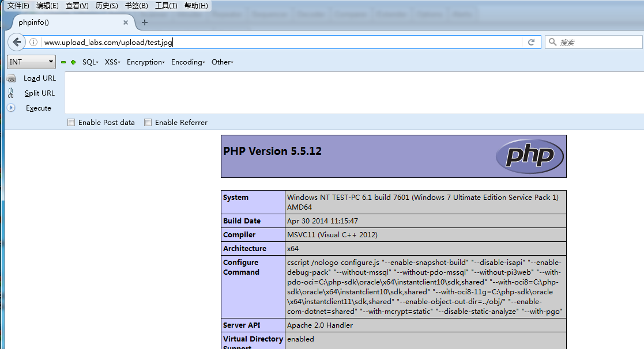Click the Apr 30 2014 11:15:47 value
The image size is (644, 349).
[x=322, y=221]
